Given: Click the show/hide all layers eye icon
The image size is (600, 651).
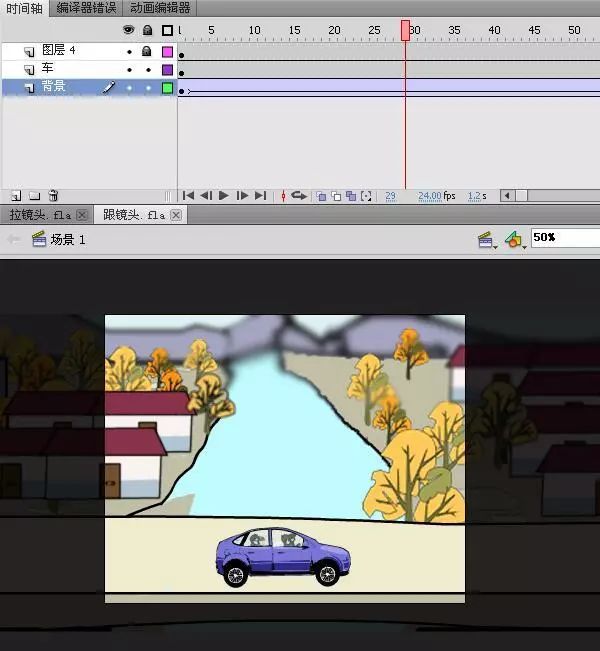Looking at the screenshot, I should [x=129, y=30].
